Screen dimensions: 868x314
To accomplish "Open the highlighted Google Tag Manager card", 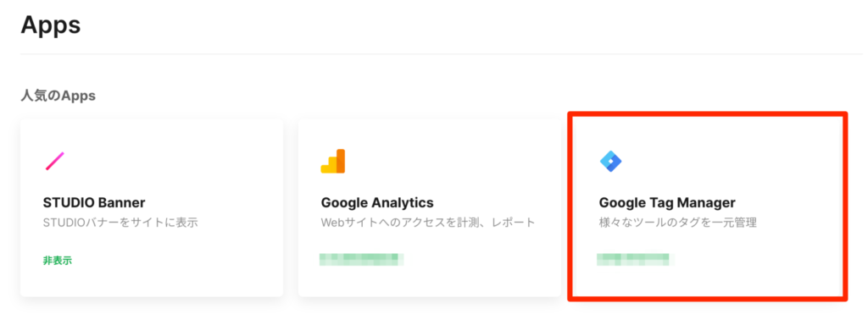I will pyautogui.click(x=708, y=207).
